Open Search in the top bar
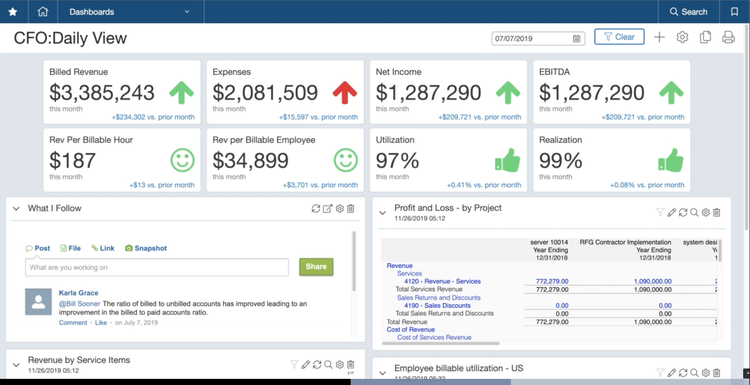 point(688,12)
